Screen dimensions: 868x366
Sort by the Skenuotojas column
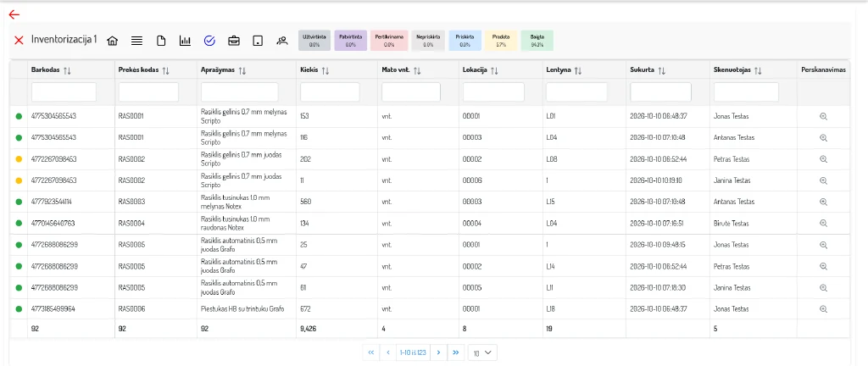pos(759,70)
